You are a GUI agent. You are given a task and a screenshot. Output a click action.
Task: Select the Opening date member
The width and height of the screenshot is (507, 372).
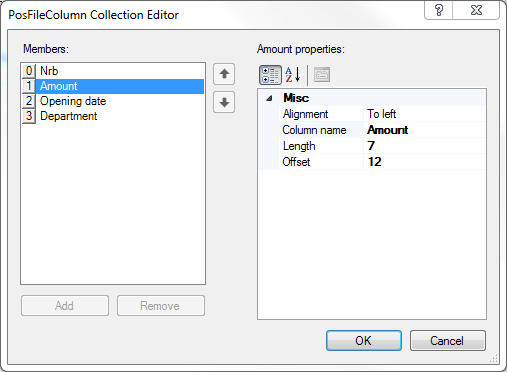click(x=113, y=101)
